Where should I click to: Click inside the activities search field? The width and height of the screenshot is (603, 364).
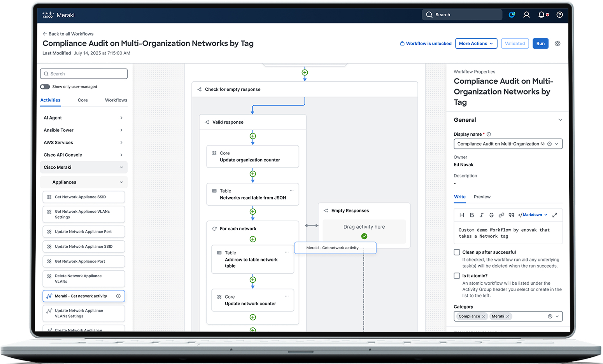[84, 73]
